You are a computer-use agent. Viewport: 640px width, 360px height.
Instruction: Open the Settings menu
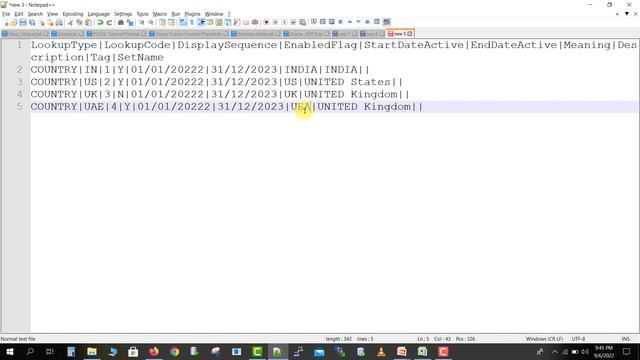pos(123,14)
